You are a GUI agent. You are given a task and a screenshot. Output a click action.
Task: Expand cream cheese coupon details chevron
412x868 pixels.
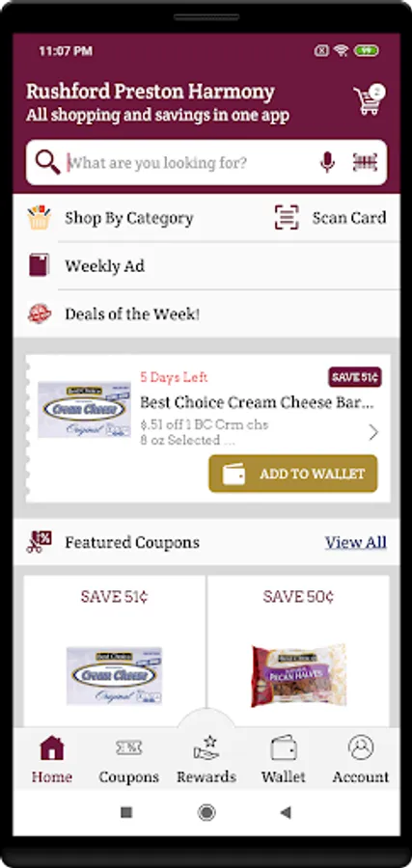point(373,432)
